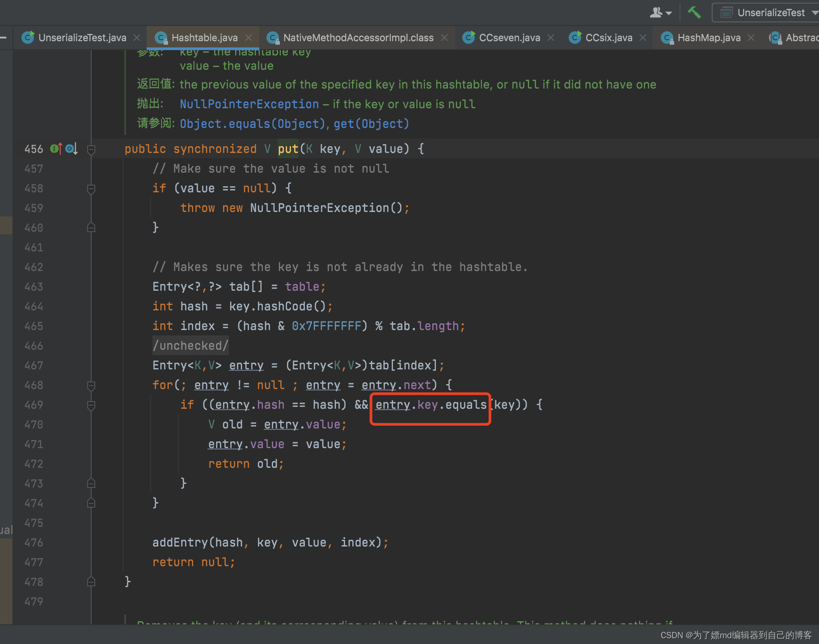Click 0x7FFFFFFF hex literal
Viewport: 819px width, 644px height.
[x=326, y=326]
